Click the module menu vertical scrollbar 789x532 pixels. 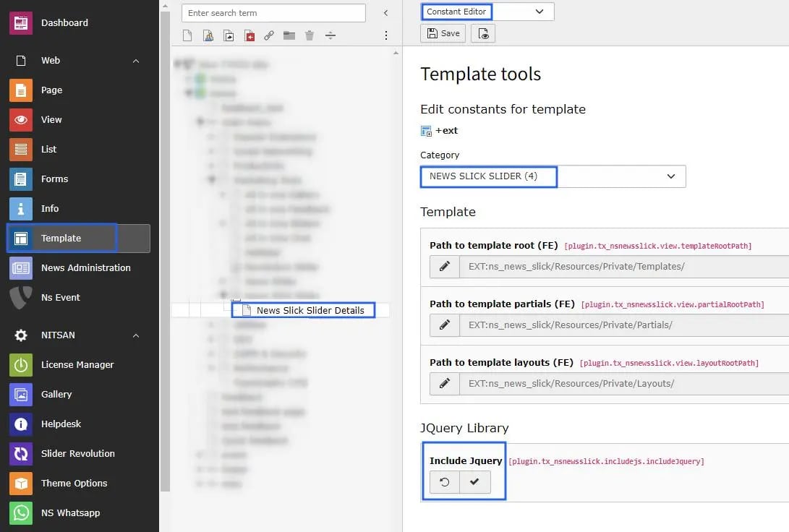(165, 250)
